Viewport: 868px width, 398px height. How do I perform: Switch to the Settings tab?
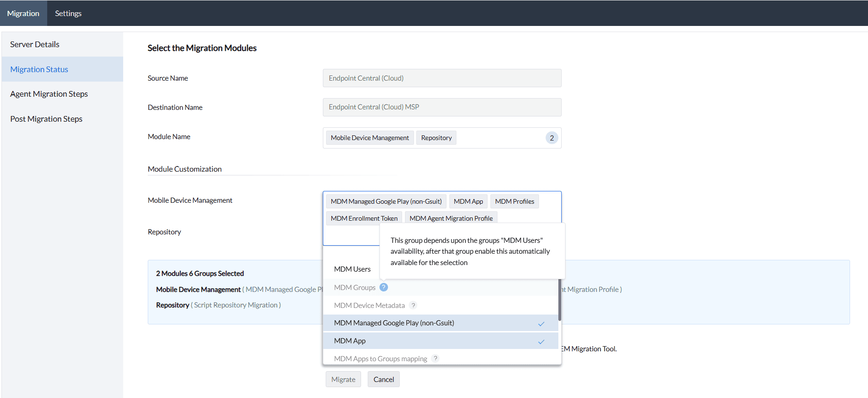tap(68, 13)
